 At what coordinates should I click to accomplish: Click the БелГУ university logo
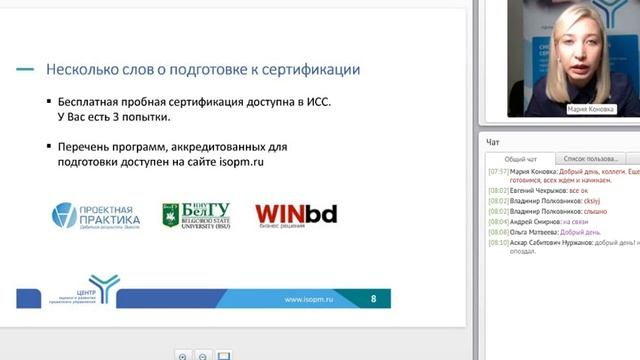[196, 215]
